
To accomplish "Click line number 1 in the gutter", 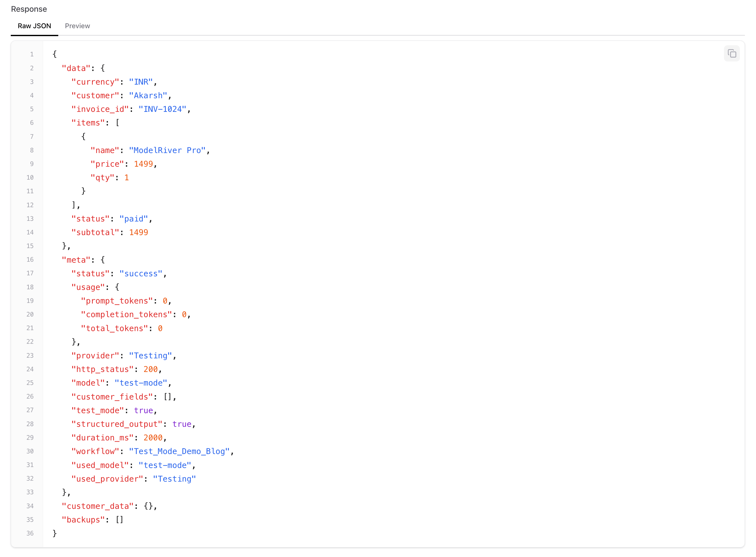I will pos(32,54).
